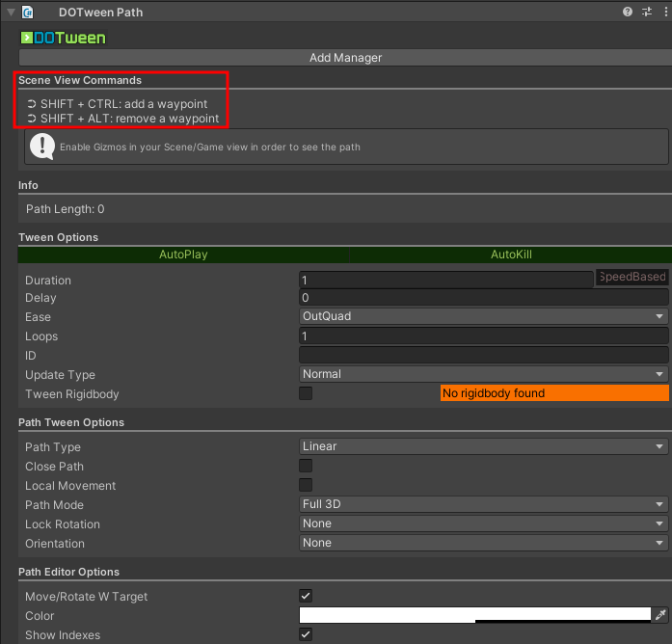Toggle the AutoKill button

tap(511, 255)
